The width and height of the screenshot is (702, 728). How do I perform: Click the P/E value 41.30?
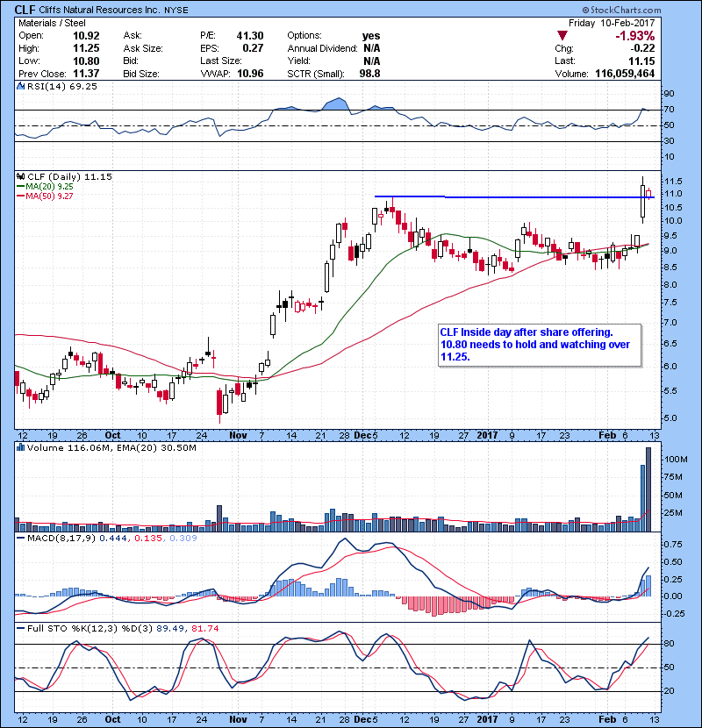250,36
